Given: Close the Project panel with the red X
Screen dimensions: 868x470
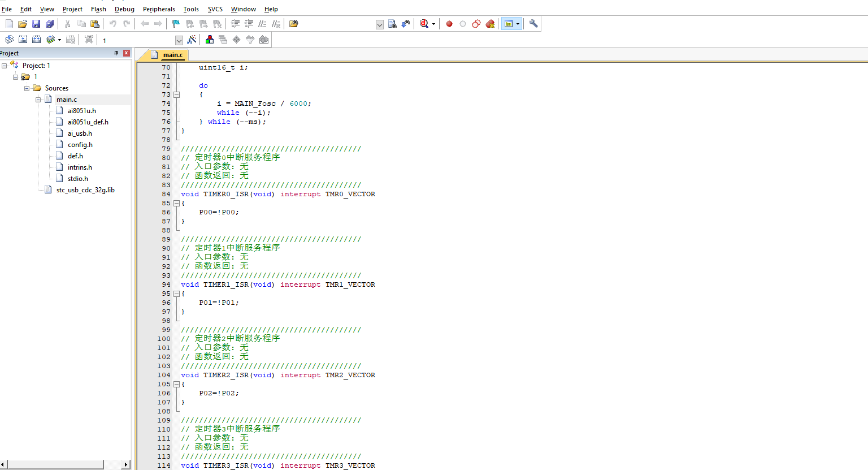Looking at the screenshot, I should (127, 53).
